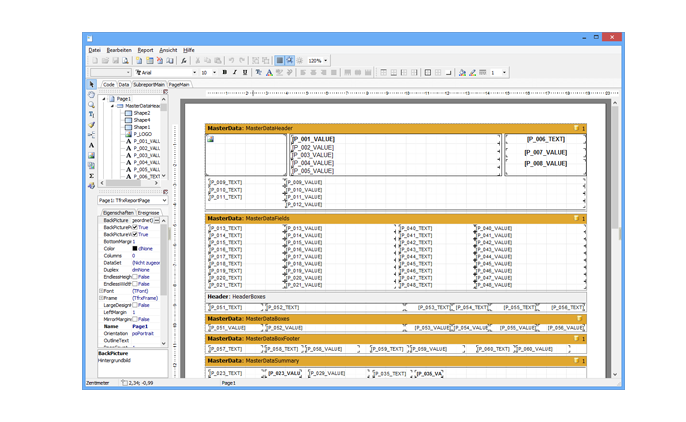Open the Report menu
This screenshot has width=686, height=422.
145,50
